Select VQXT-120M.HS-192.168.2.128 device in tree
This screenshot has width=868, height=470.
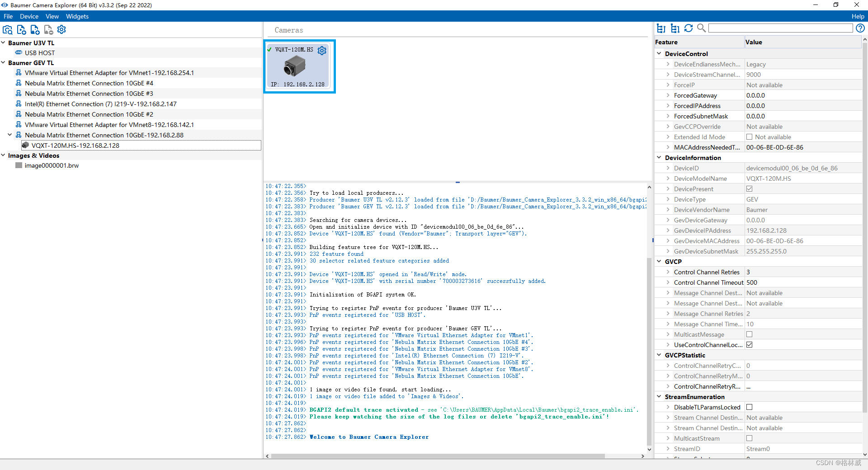click(x=141, y=145)
